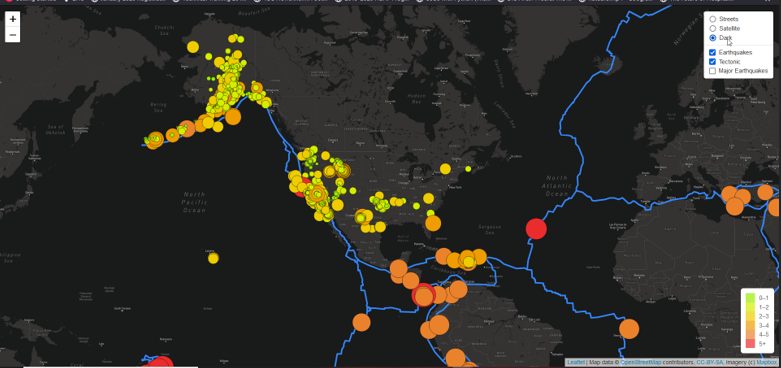
Task: Open the CC-BY-SA license link
Action: 709,363
